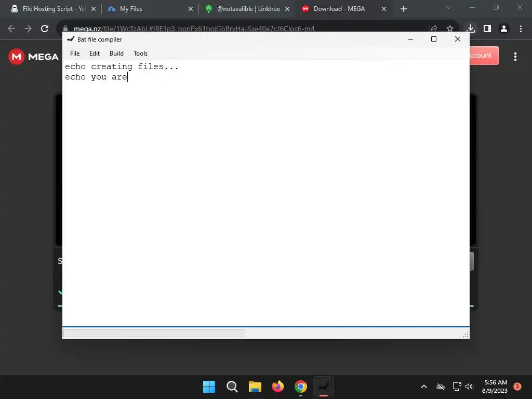Click the OneDrive tray icon

[441, 387]
